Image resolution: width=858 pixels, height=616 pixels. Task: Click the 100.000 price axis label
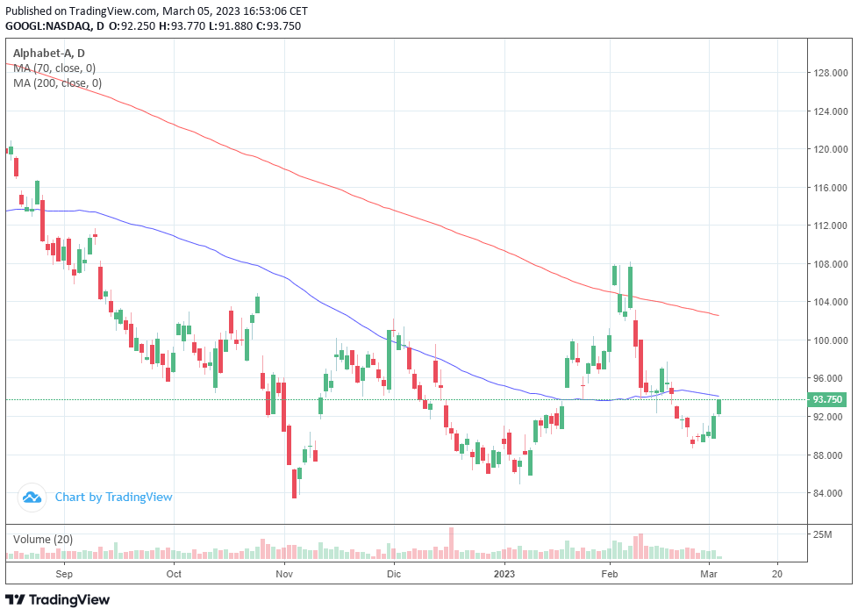pos(830,340)
